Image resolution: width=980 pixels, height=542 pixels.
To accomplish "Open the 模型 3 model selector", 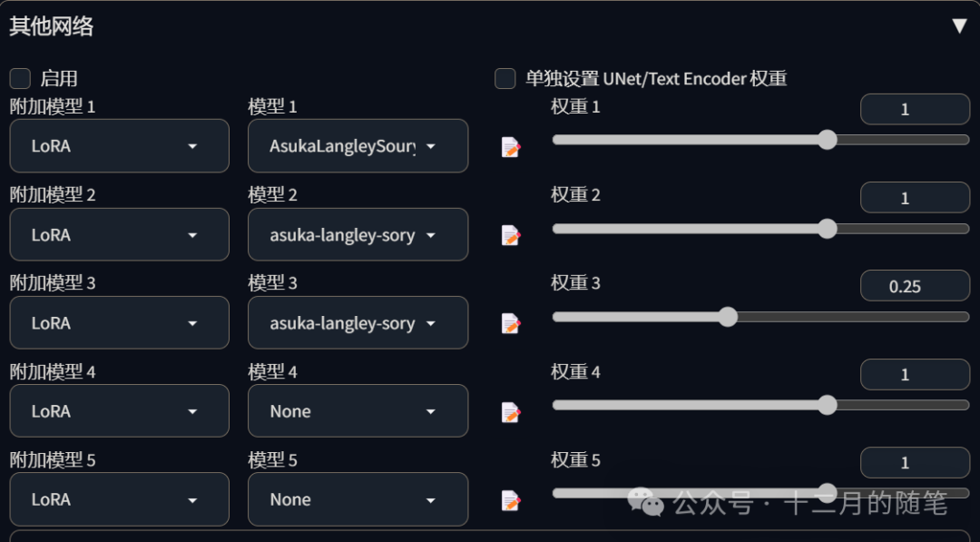I will pos(358,322).
